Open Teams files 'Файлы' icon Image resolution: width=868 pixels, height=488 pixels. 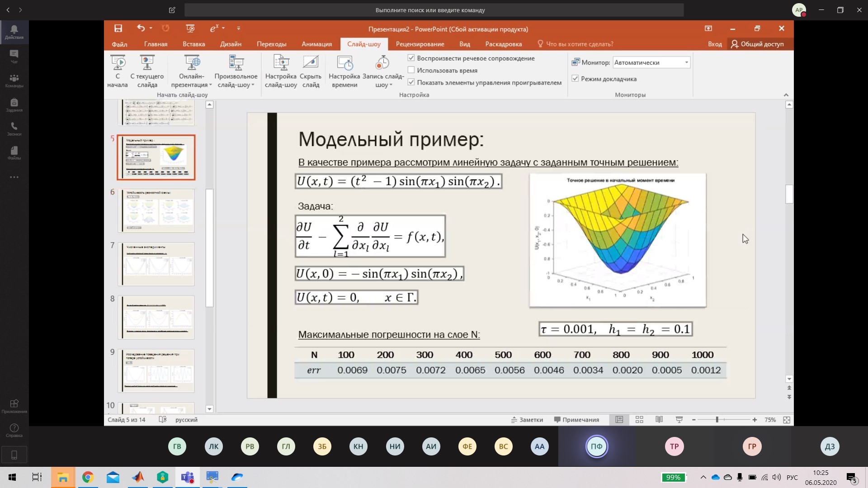point(14,153)
